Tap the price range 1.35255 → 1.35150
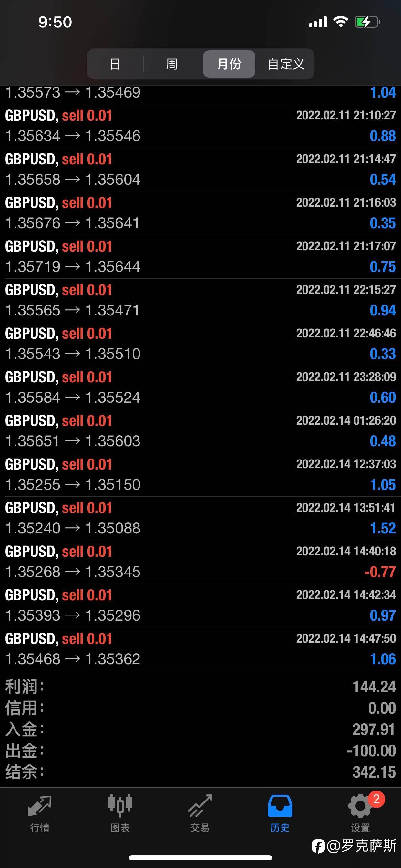401x868 pixels. 73,485
